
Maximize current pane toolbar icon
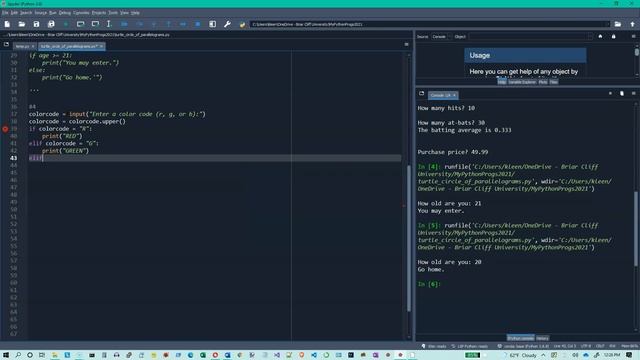(x=213, y=24)
